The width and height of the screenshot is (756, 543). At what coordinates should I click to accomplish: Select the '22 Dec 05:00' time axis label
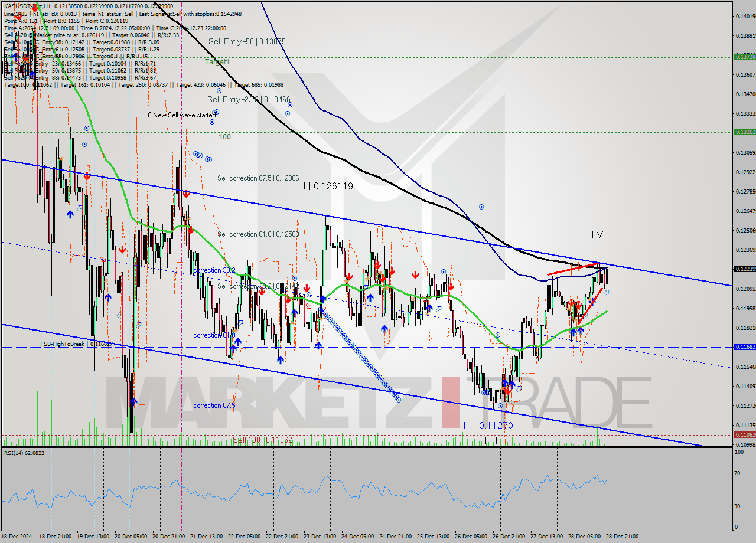pyautogui.click(x=245, y=537)
